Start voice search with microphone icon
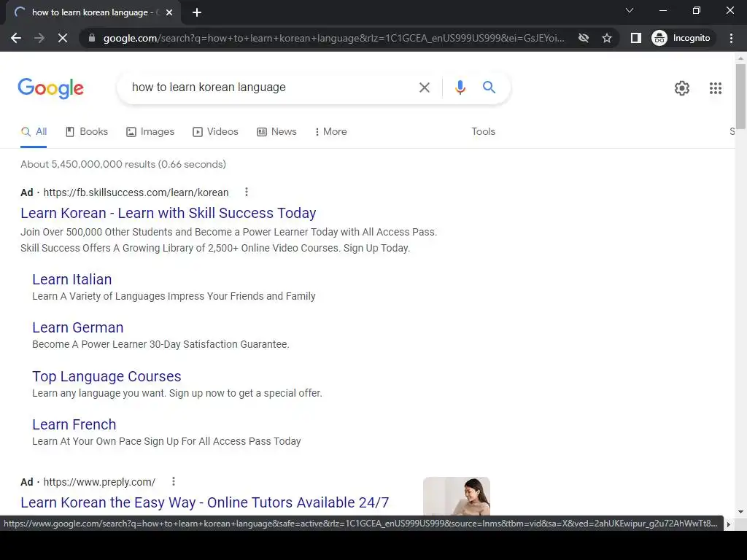 click(460, 87)
